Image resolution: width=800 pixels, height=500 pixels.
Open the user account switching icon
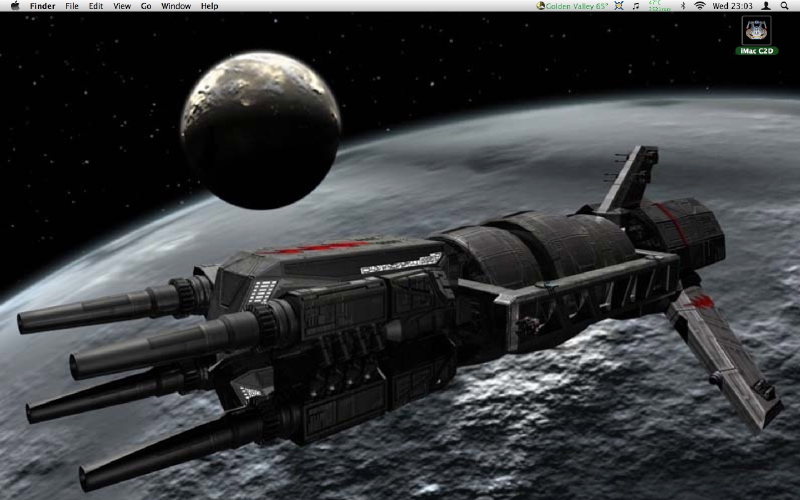tap(765, 6)
